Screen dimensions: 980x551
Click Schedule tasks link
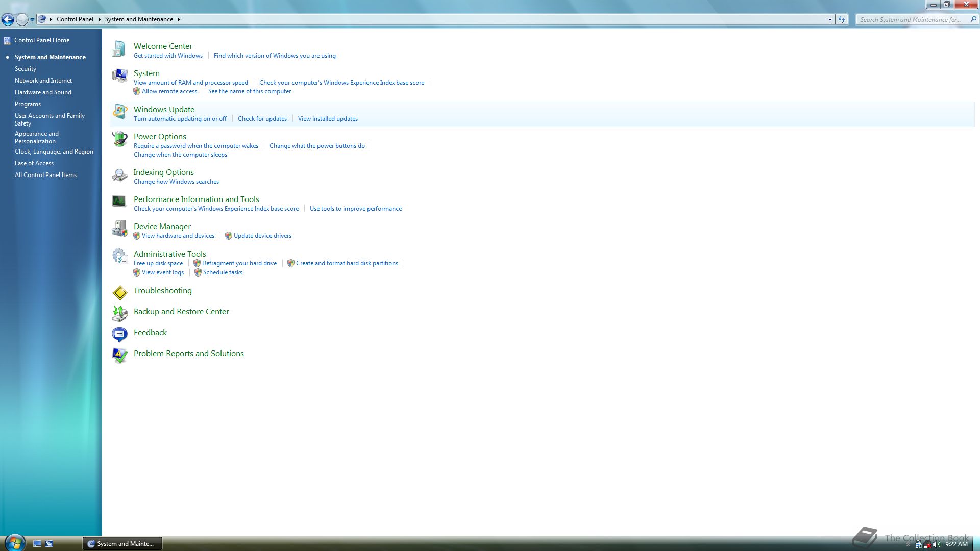pyautogui.click(x=223, y=272)
